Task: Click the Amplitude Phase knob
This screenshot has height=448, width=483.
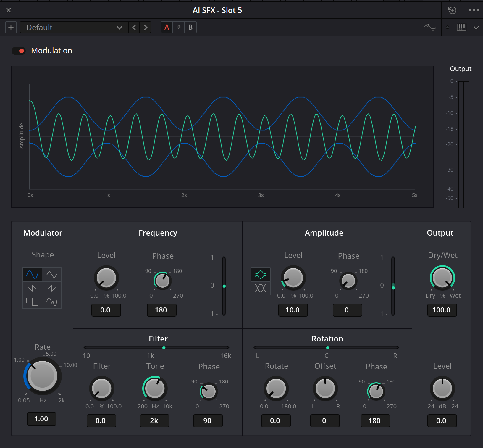Action: pos(348,281)
